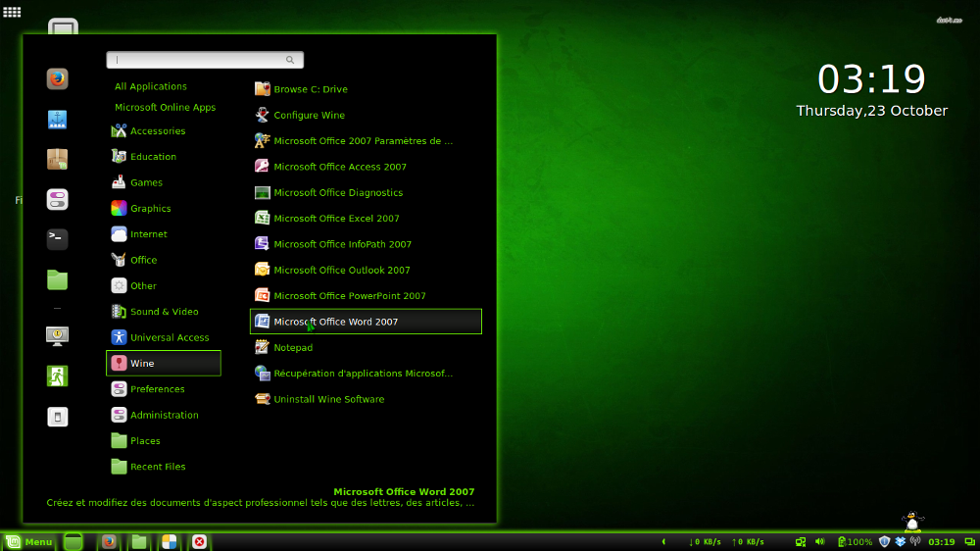Launch Microsoft Office Word 2007
The image size is (980, 551).
point(366,322)
